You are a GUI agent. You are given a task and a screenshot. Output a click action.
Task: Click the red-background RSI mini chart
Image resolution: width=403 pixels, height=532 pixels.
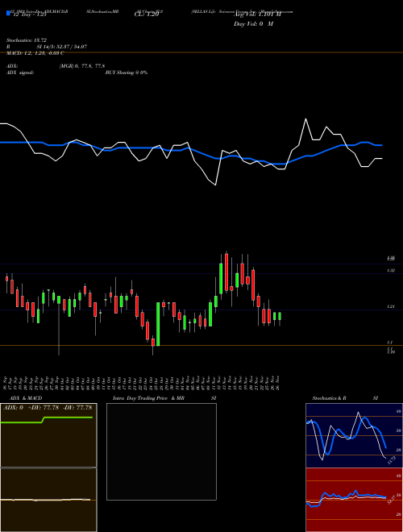click(354, 500)
